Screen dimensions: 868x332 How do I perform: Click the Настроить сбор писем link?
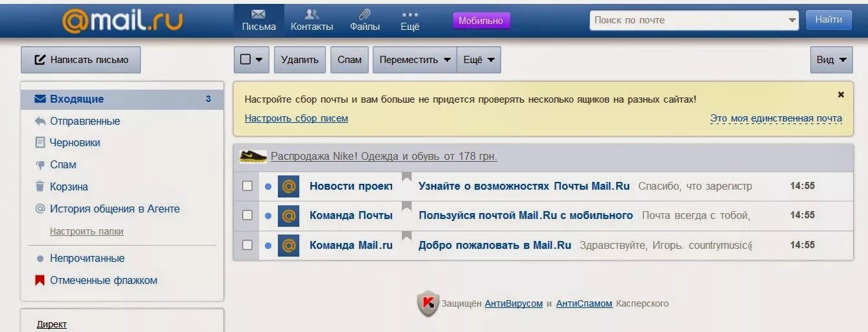(296, 118)
